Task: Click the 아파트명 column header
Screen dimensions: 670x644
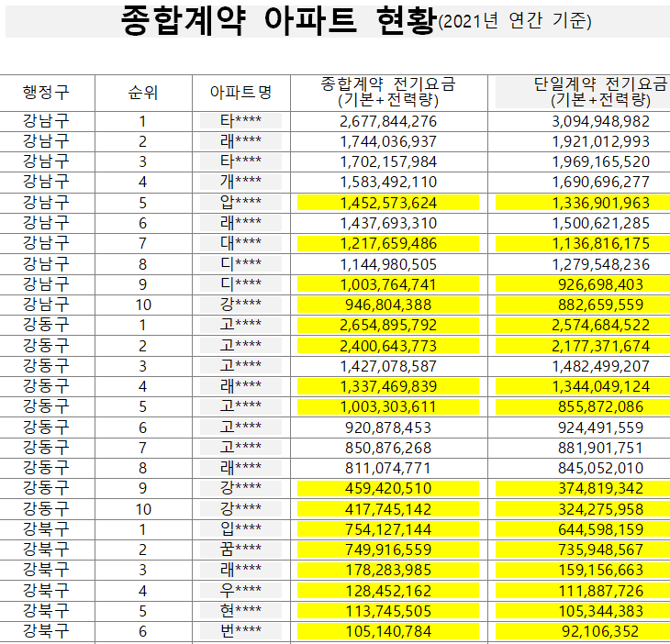Action: (x=241, y=93)
